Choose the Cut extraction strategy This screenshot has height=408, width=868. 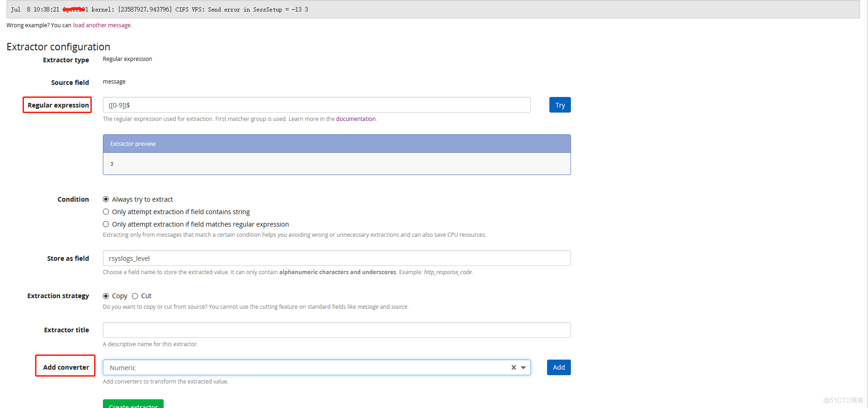click(x=135, y=296)
